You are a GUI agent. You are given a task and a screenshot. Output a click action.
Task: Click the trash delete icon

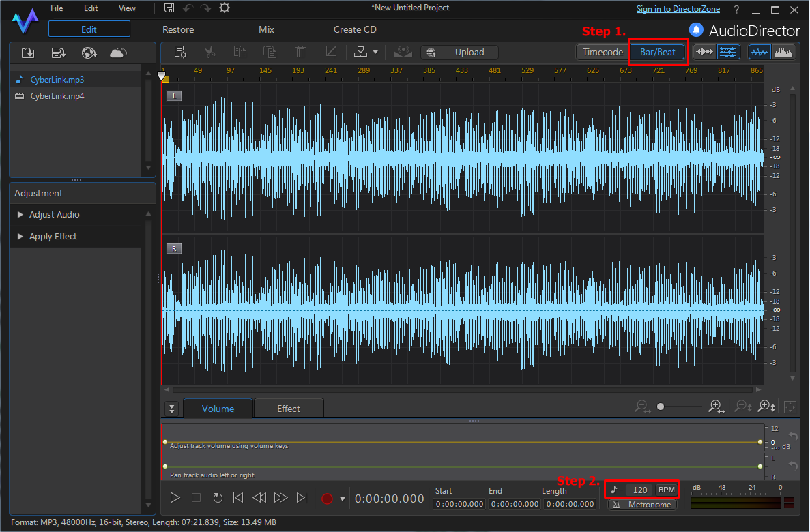click(x=300, y=52)
